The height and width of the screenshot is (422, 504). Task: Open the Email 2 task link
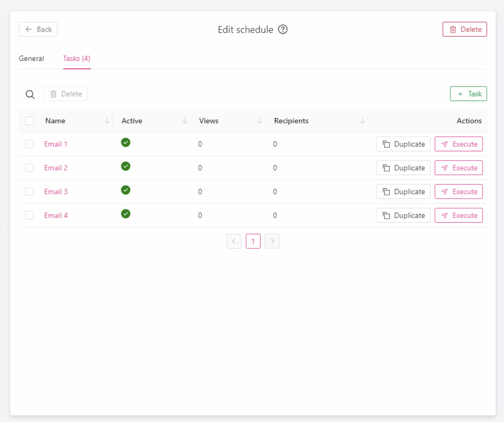pyautogui.click(x=56, y=168)
